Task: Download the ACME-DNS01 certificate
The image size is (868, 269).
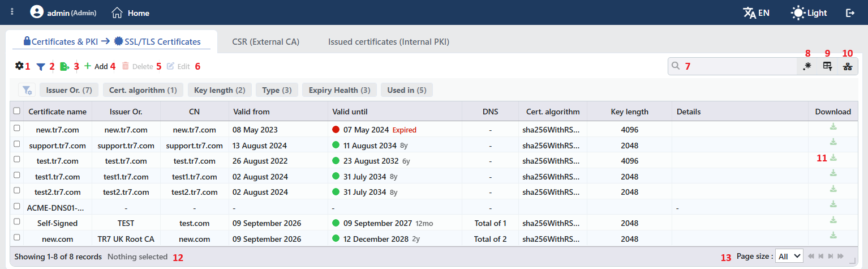Action: tap(833, 204)
